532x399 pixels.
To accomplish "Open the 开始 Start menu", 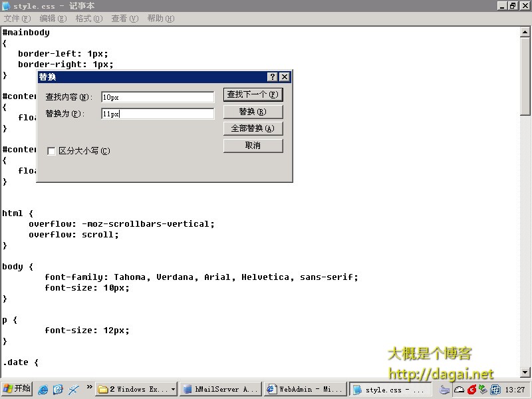I will click(x=17, y=389).
